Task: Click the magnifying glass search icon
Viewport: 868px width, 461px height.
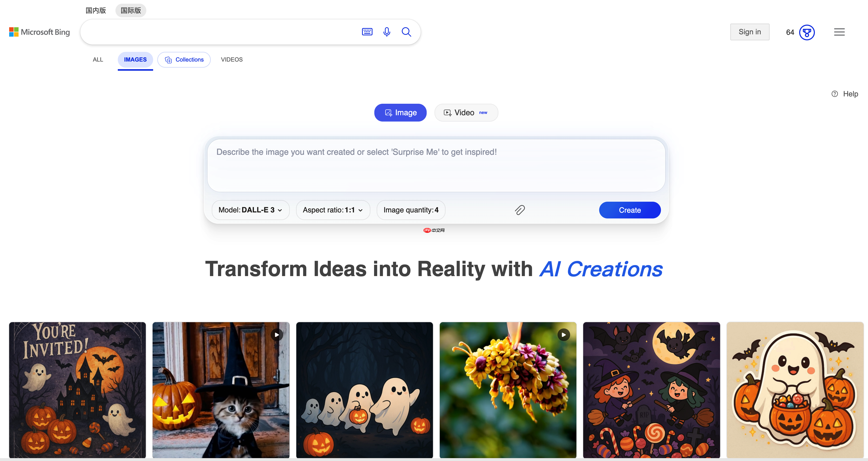Action: pos(406,32)
